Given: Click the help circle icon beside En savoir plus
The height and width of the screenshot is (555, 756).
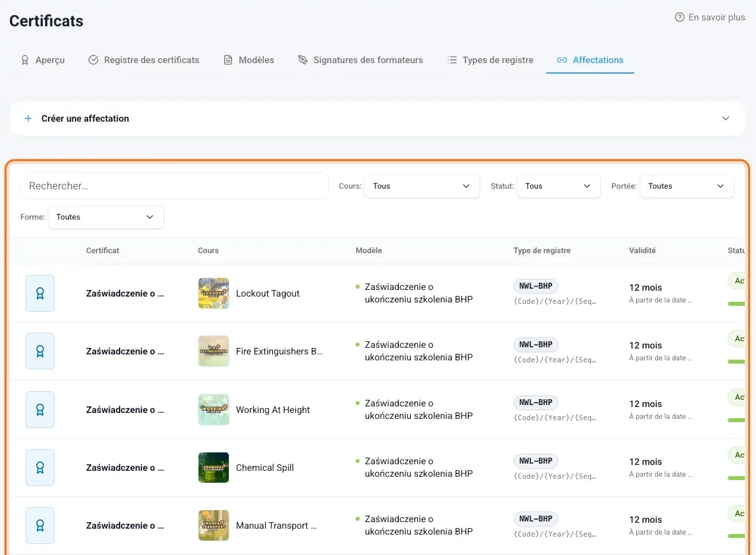Looking at the screenshot, I should tap(679, 17).
